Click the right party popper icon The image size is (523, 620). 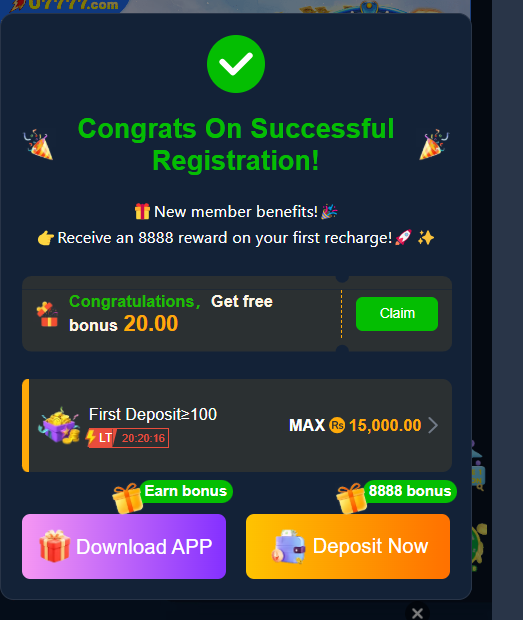coord(434,144)
